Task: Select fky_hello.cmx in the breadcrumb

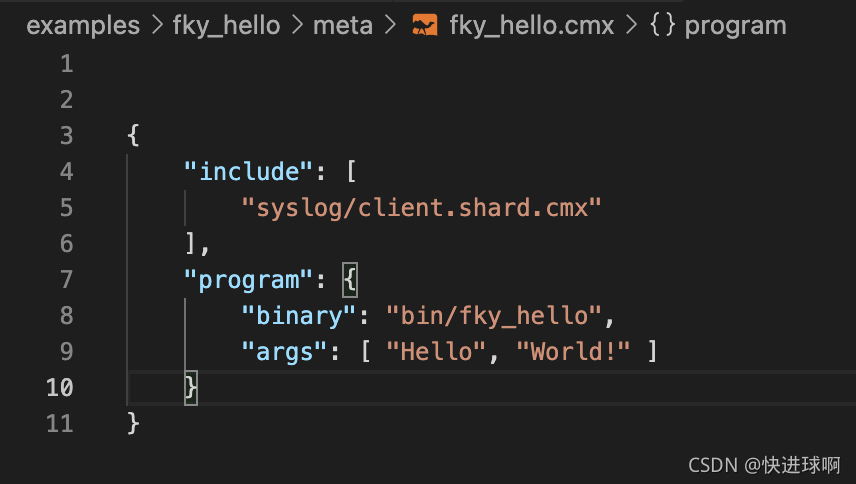Action: pyautogui.click(x=532, y=26)
